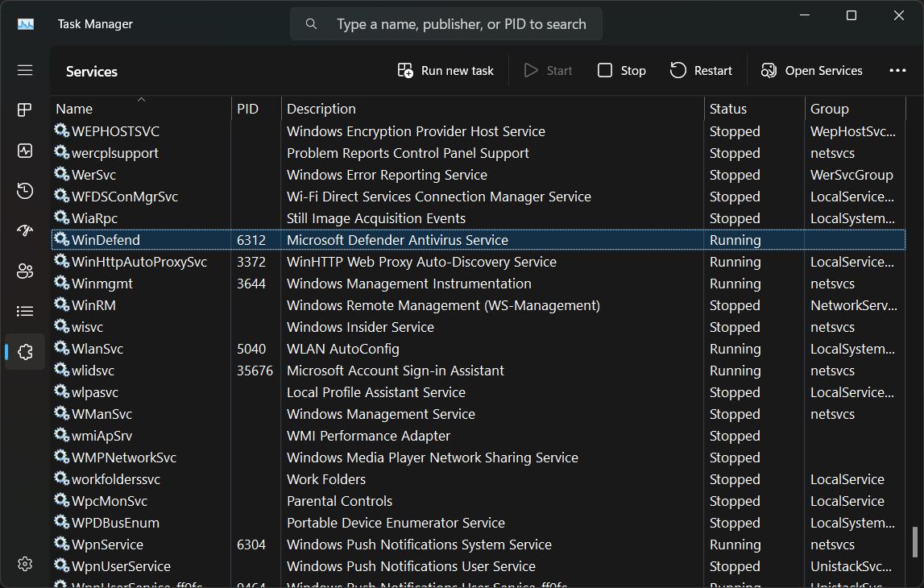Select the Services page icon in sidebar
The width and height of the screenshot is (924, 588).
pyautogui.click(x=24, y=351)
